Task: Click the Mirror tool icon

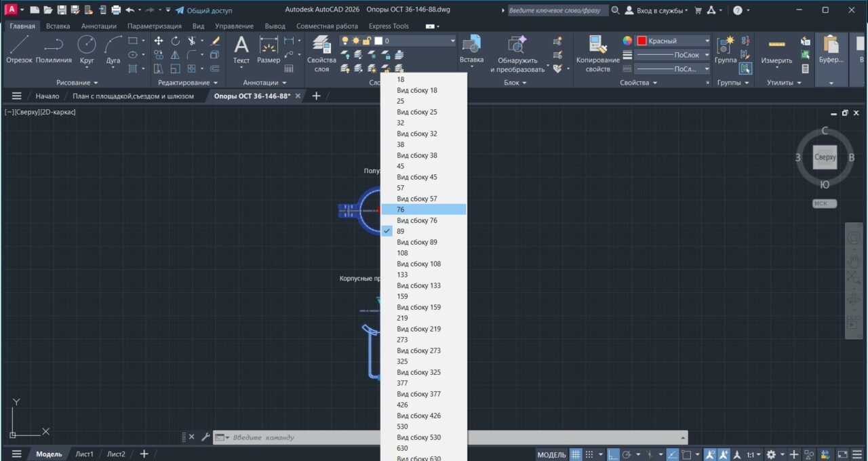Action: pyautogui.click(x=175, y=55)
